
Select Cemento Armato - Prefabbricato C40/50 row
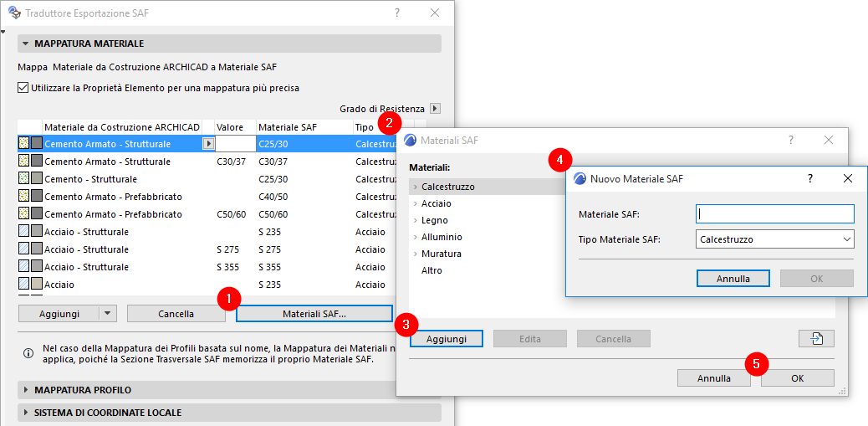113,197
